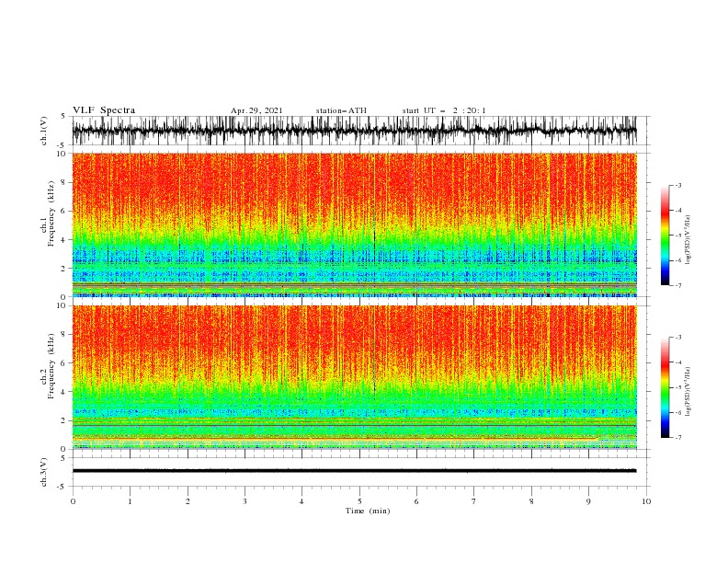Click time axis tick label "5"
The image size is (728, 563).
click(359, 501)
